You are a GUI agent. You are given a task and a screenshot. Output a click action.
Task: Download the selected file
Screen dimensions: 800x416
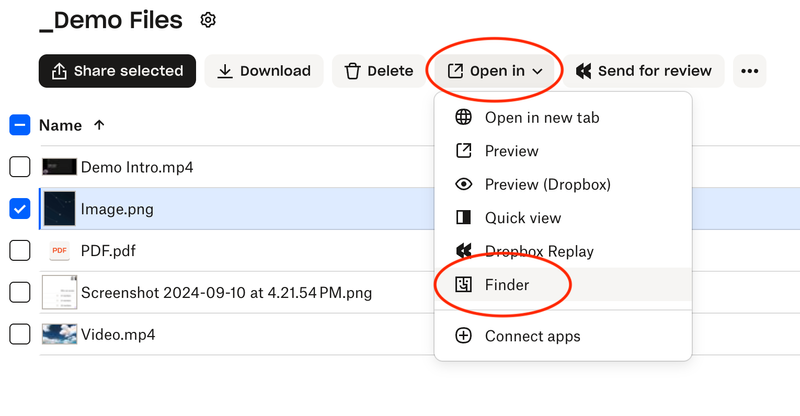264,71
